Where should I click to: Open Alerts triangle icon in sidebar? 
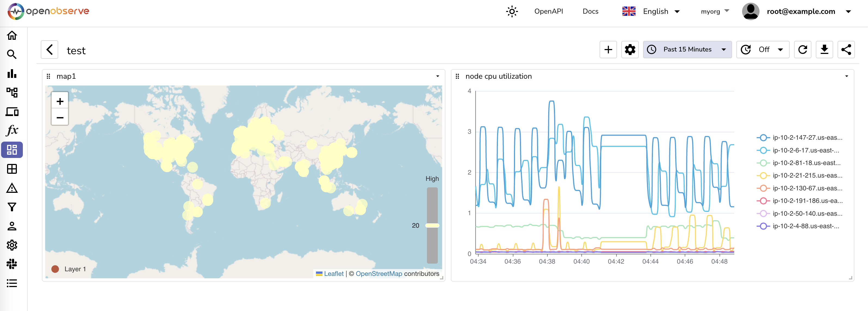tap(12, 188)
